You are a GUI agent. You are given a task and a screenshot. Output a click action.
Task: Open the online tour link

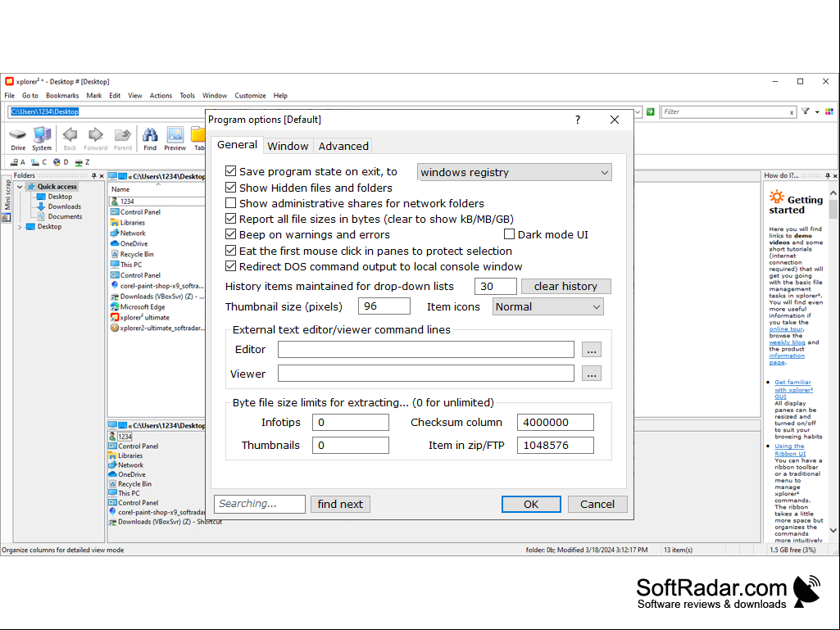click(x=786, y=329)
